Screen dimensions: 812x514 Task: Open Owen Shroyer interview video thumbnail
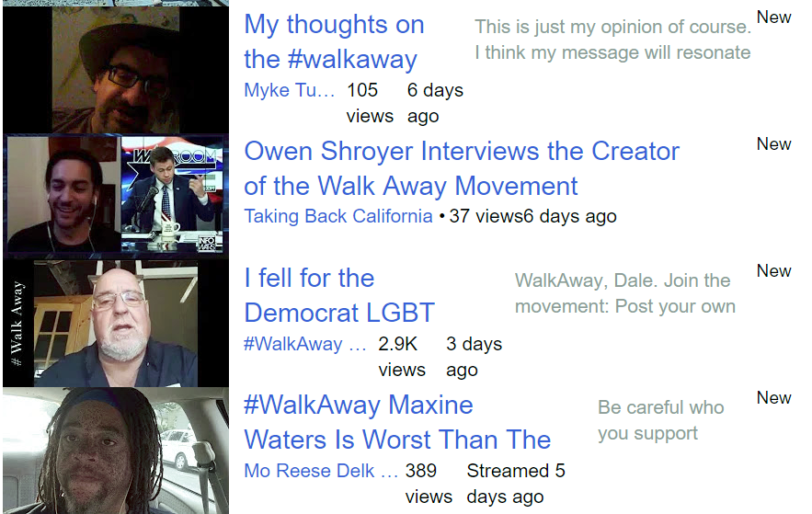116,197
